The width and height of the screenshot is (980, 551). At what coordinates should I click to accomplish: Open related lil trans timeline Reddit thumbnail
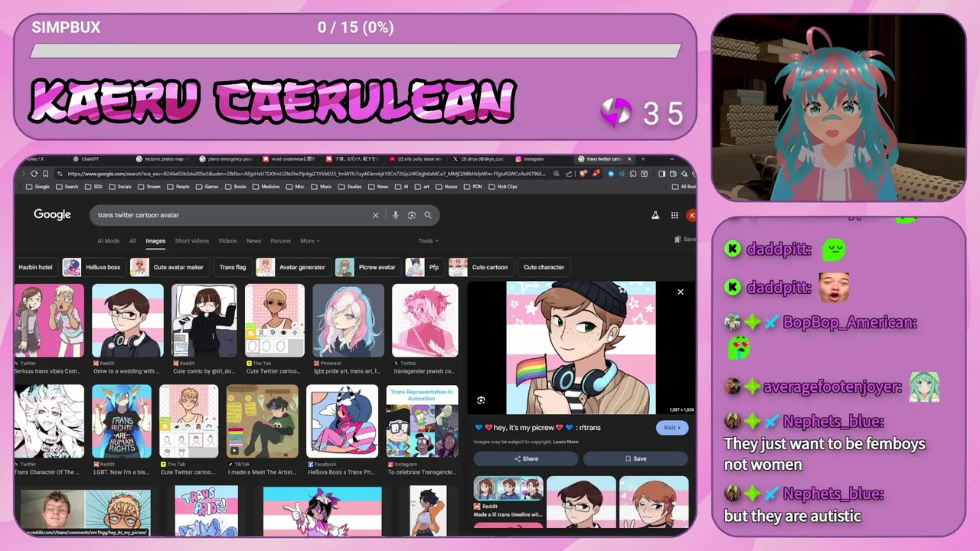pos(508,489)
